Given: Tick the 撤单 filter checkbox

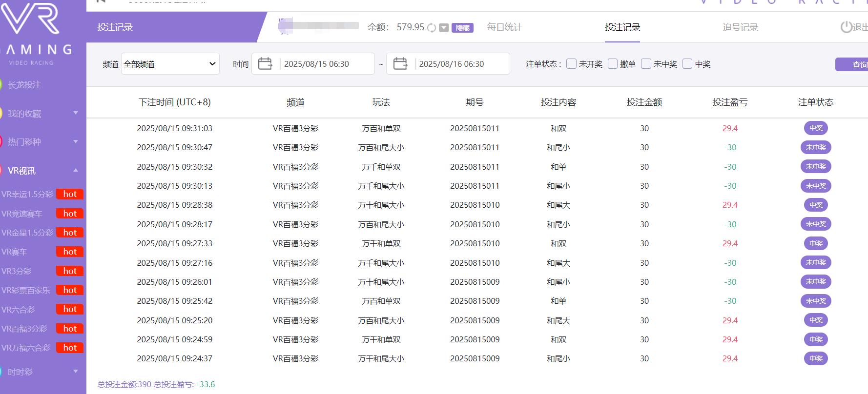Looking at the screenshot, I should (x=612, y=64).
